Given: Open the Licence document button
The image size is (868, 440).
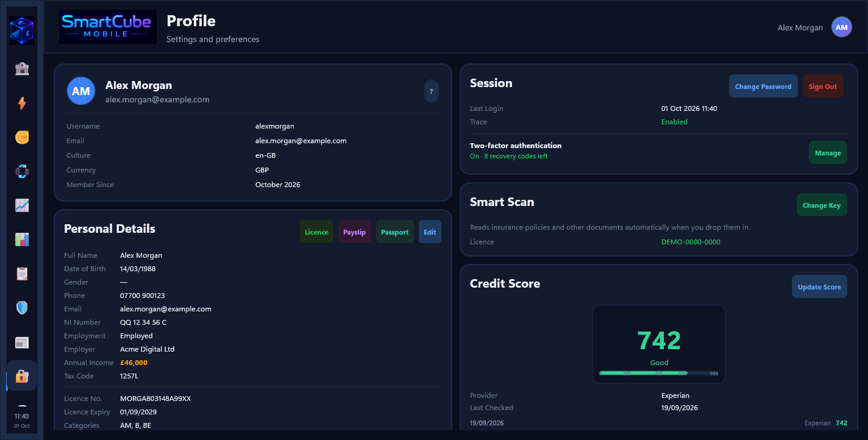Looking at the screenshot, I should [316, 232].
